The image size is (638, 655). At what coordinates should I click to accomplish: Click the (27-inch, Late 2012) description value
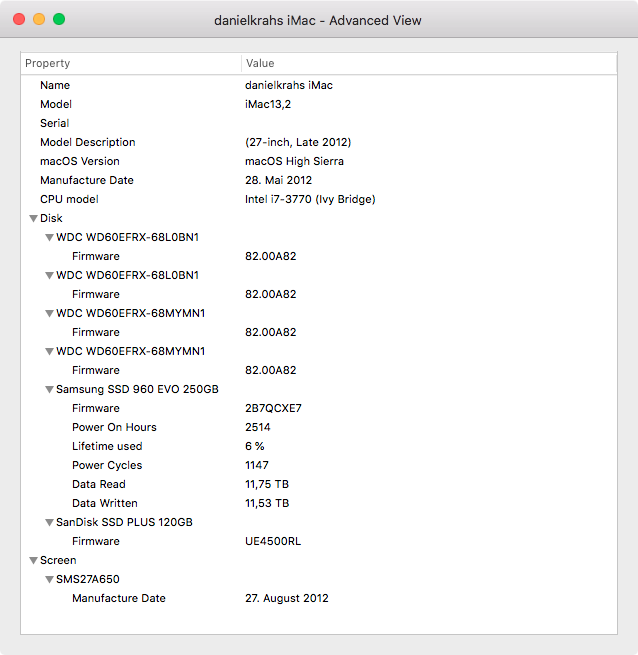(298, 142)
